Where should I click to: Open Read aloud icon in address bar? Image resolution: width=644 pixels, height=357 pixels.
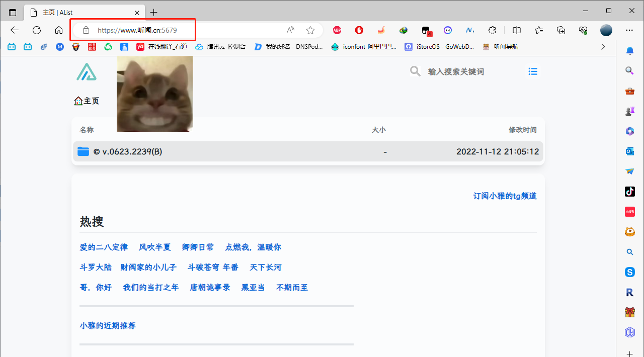pos(290,30)
